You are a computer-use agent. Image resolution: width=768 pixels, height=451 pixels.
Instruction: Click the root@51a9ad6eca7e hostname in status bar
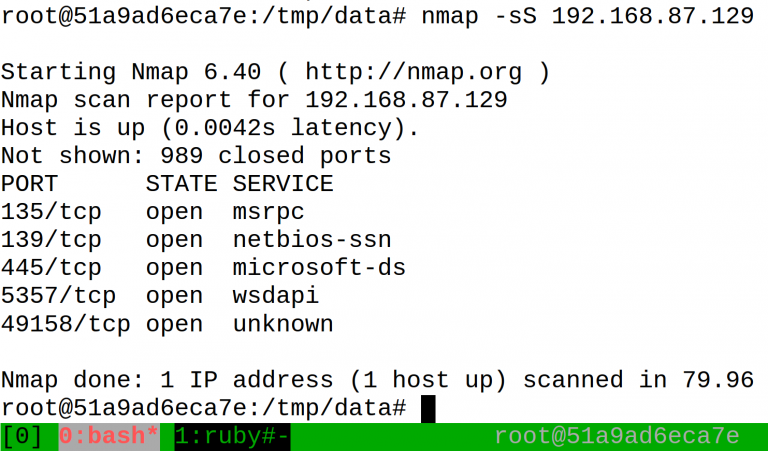point(617,436)
